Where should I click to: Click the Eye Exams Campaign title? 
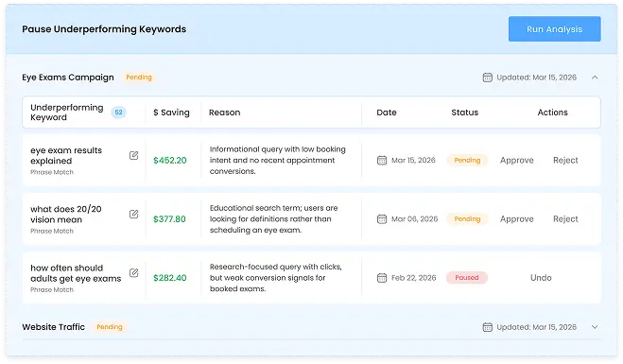(68, 78)
